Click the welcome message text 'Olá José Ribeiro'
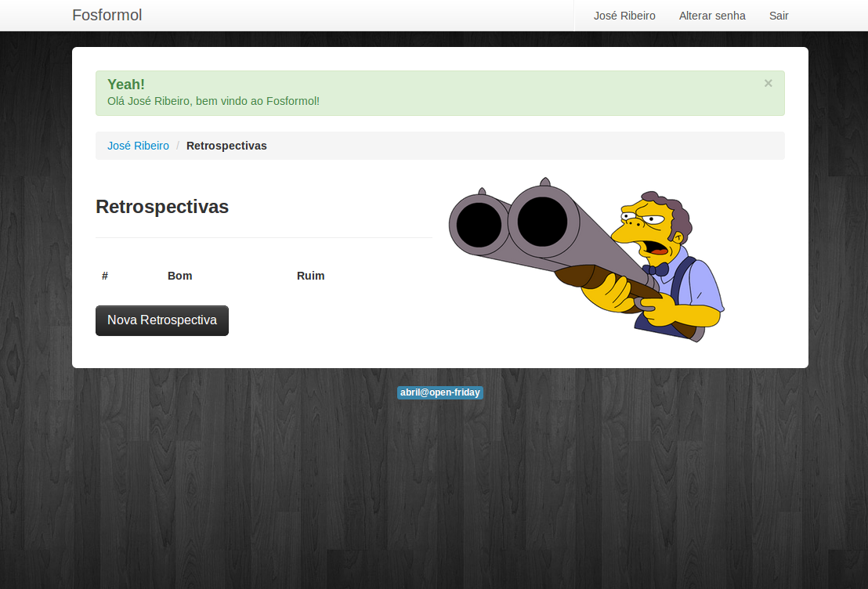This screenshot has width=868, height=589. [148, 101]
